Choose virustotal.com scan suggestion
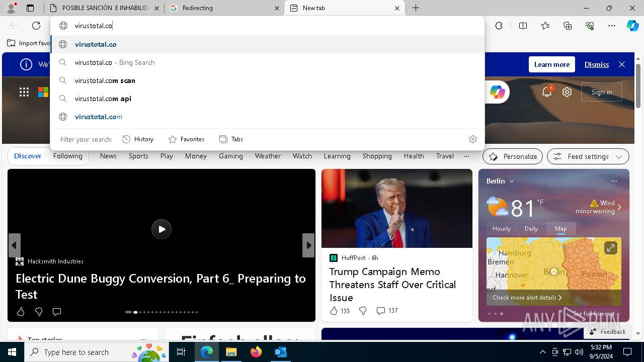The image size is (644, 362). (267, 80)
